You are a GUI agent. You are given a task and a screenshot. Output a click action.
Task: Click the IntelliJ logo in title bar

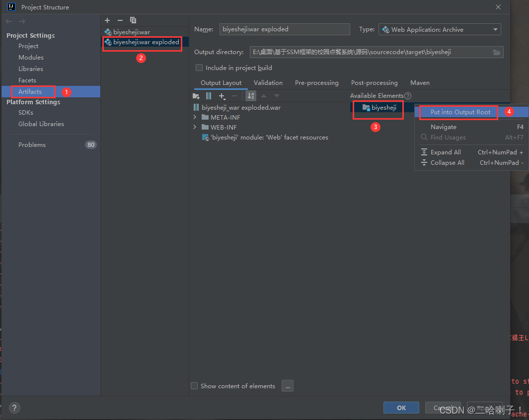11,7
